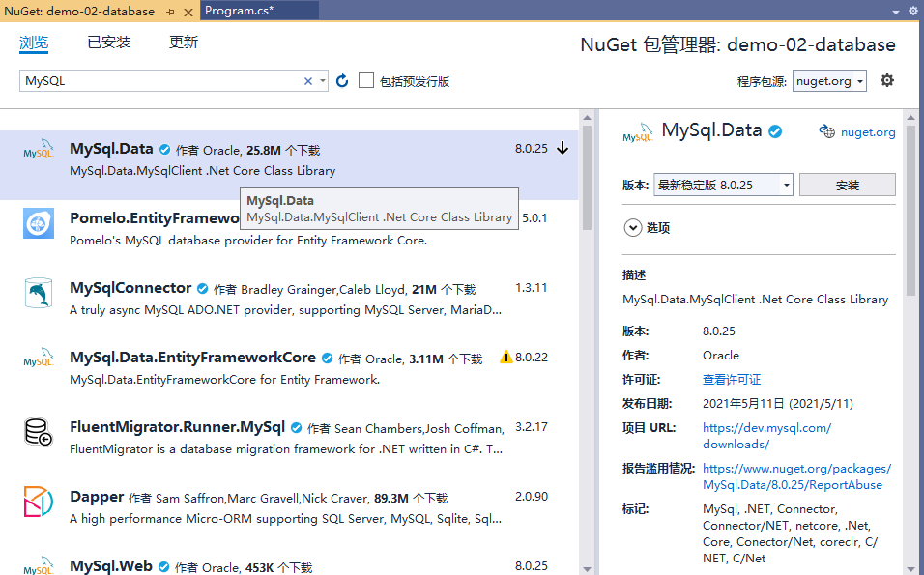Refresh the package list
This screenshot has width=924, height=575.
[342, 81]
